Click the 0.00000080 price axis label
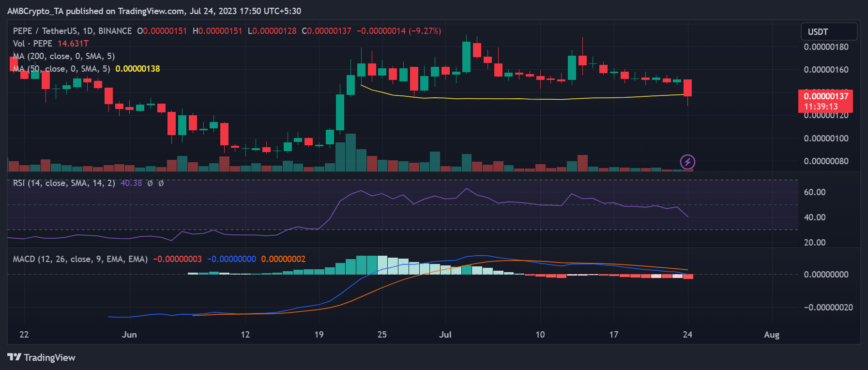The height and width of the screenshot is (370, 868). [826, 161]
